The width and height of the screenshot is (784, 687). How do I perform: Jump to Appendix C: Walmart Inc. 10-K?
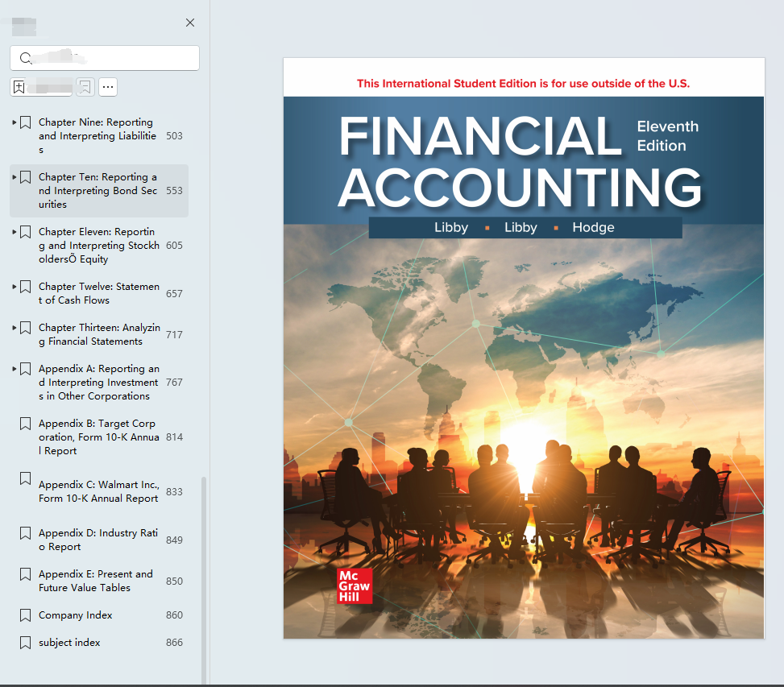click(99, 491)
